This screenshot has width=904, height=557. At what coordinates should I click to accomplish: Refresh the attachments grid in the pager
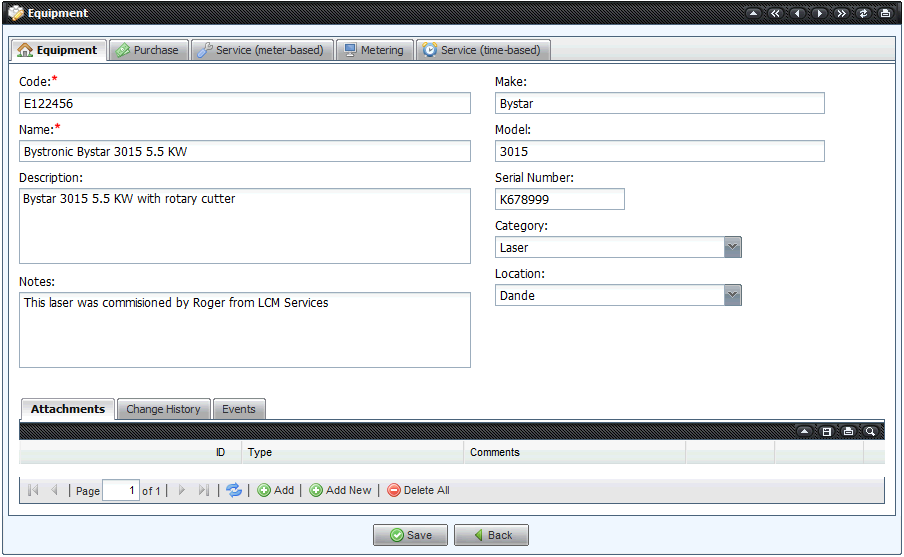pyautogui.click(x=233, y=490)
